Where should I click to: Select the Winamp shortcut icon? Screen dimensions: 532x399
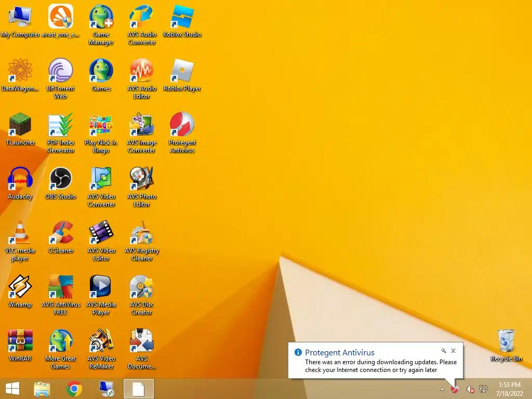pos(20,291)
